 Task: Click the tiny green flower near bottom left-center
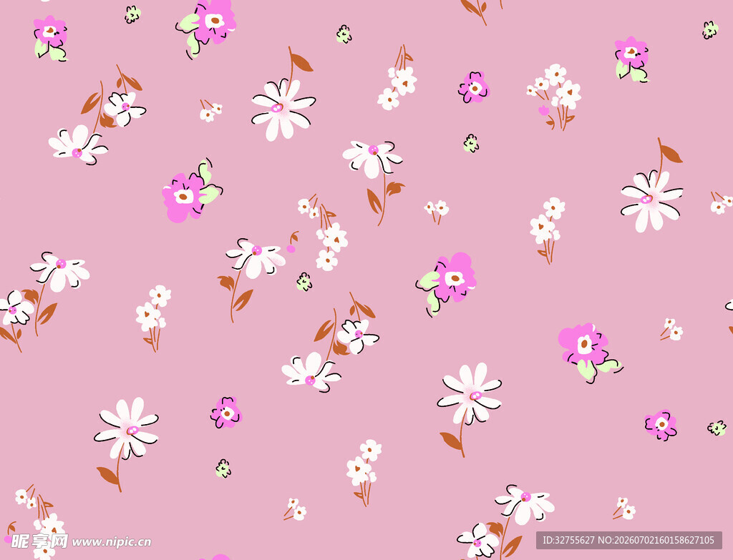point(223,468)
